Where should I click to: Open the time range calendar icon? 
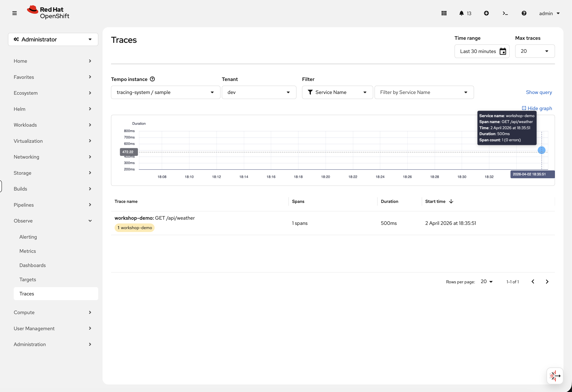[503, 51]
